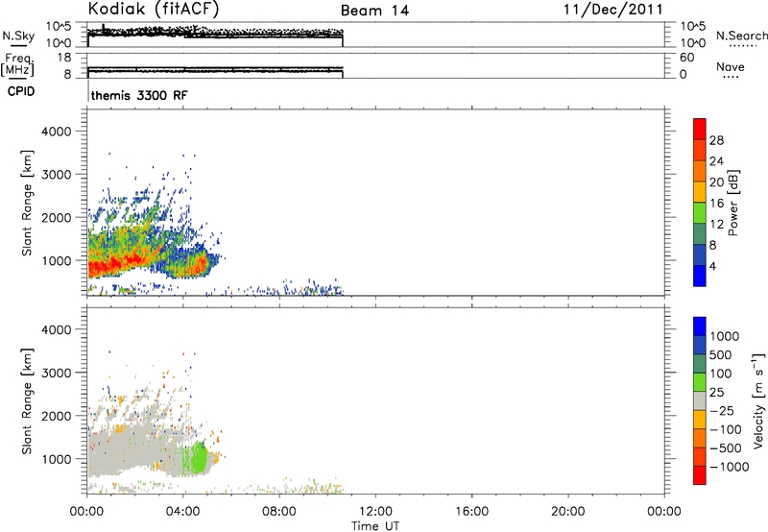Click the 12:00 time axis label
This screenshot has height=532, width=768.
[x=375, y=512]
